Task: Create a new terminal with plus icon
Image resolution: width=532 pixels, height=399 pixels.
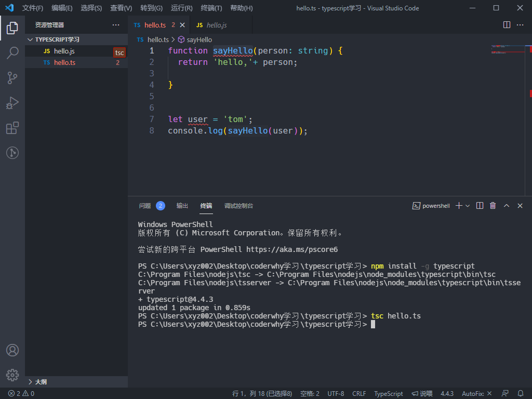Action: tap(459, 206)
